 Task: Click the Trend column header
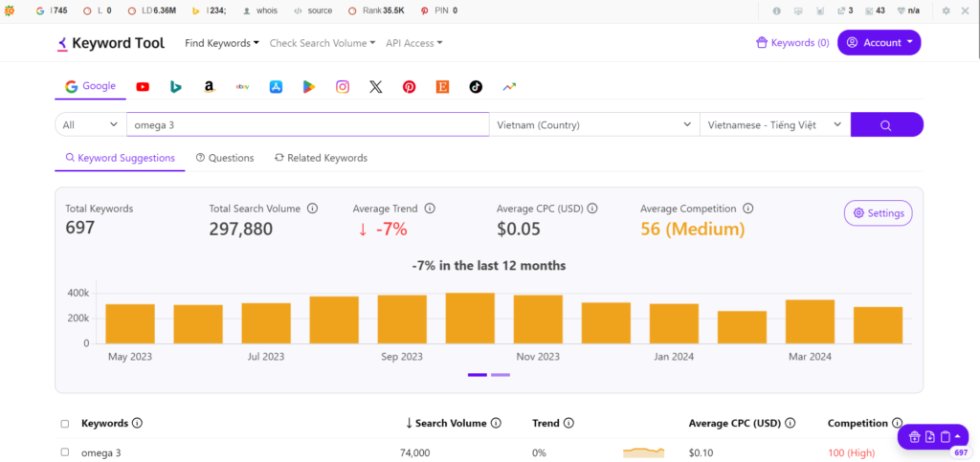(x=546, y=424)
